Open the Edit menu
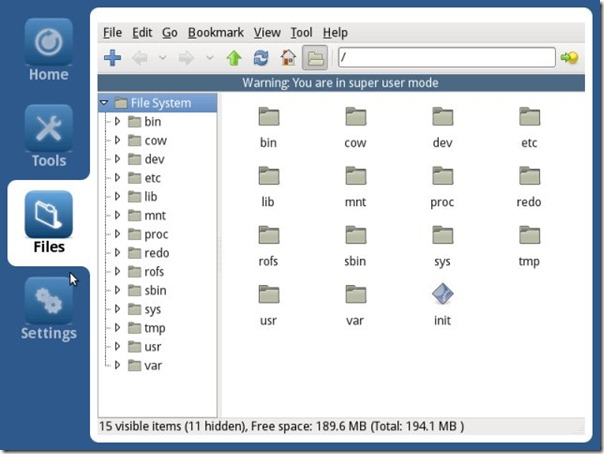The image size is (604, 454). pyautogui.click(x=142, y=33)
